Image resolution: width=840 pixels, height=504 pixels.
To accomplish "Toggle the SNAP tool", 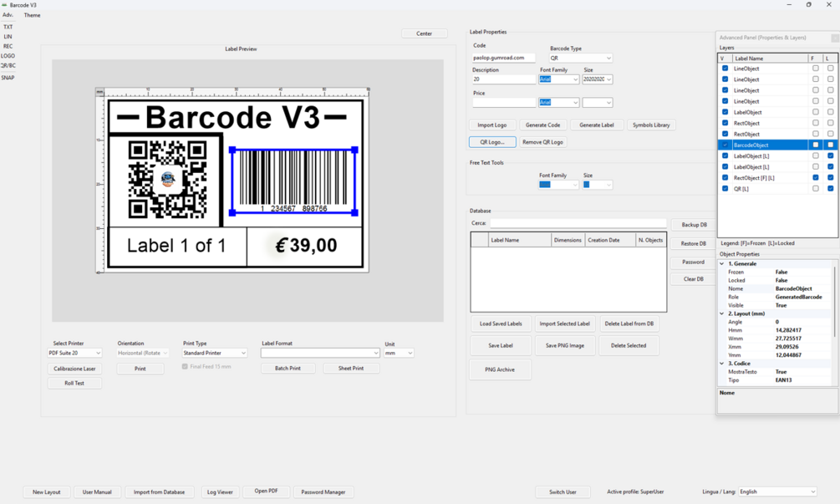I will click(x=8, y=78).
